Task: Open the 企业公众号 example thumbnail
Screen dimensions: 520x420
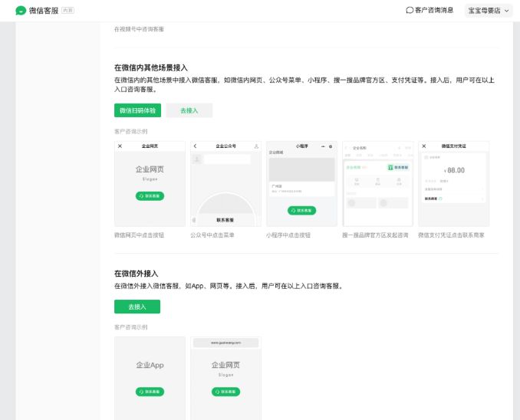Action: 225,184
